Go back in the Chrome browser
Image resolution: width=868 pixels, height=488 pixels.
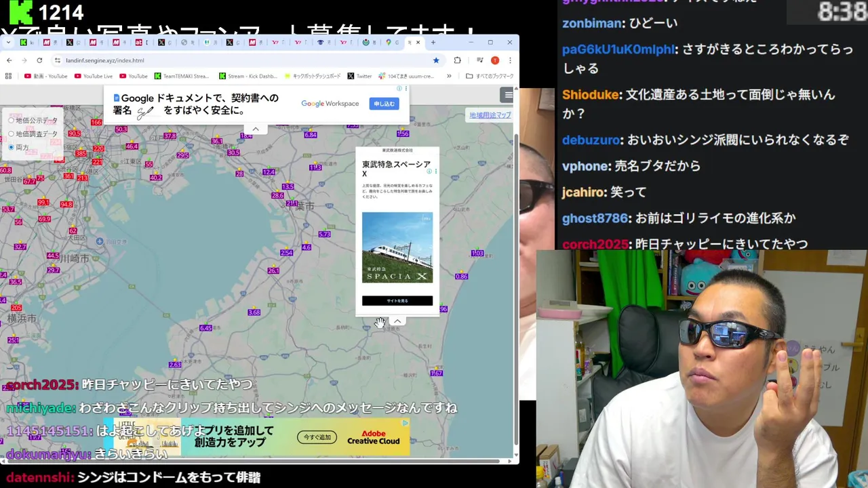point(9,60)
